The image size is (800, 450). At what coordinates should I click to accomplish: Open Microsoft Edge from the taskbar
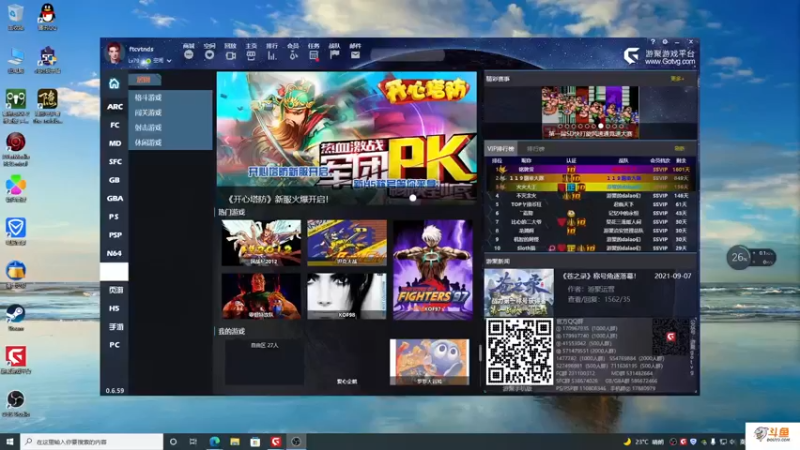point(214,442)
